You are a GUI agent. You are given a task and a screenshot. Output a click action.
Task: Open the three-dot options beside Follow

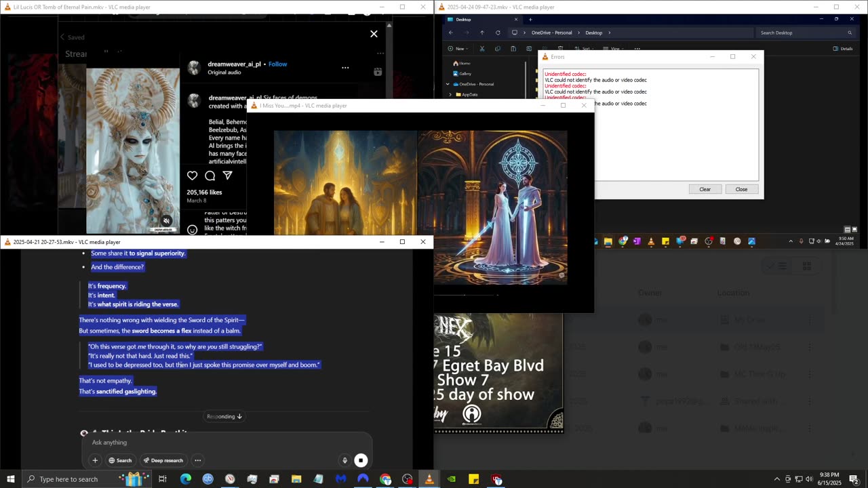click(x=345, y=68)
